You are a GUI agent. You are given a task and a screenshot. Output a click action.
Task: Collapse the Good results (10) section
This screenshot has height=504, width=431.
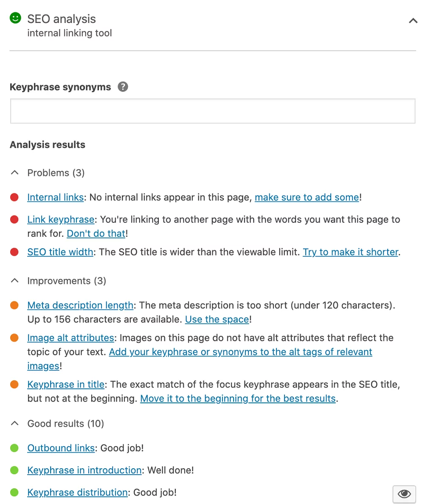[x=15, y=424]
